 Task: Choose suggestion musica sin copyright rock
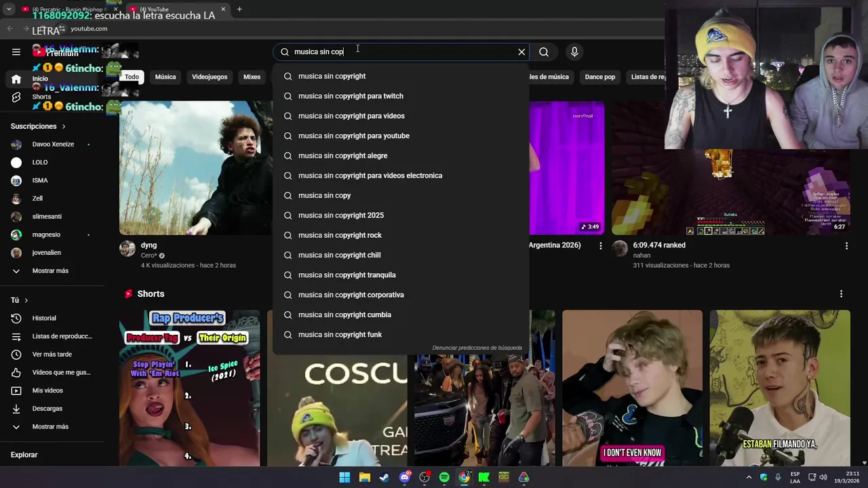[x=401, y=235]
